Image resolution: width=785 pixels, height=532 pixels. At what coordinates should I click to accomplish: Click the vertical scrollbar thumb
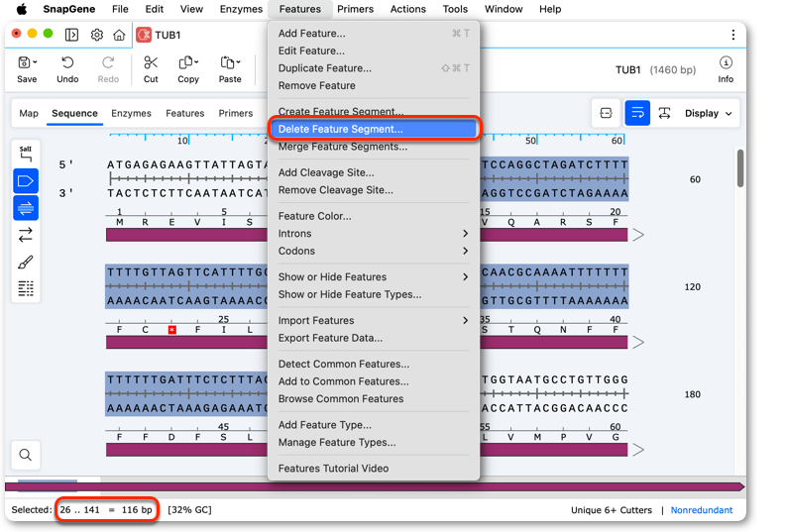pos(740,168)
